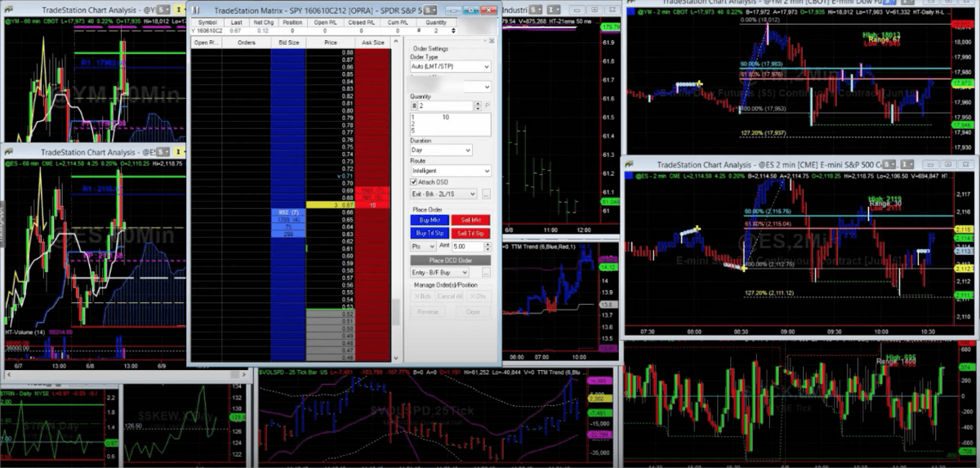Click the Sell Mkt button
The height and width of the screenshot is (468, 980).
pyautogui.click(x=470, y=220)
